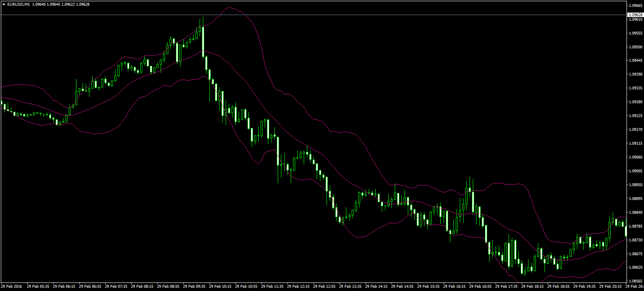Click the 1.09170 price axis label
The image size is (644, 291).
[635, 130]
